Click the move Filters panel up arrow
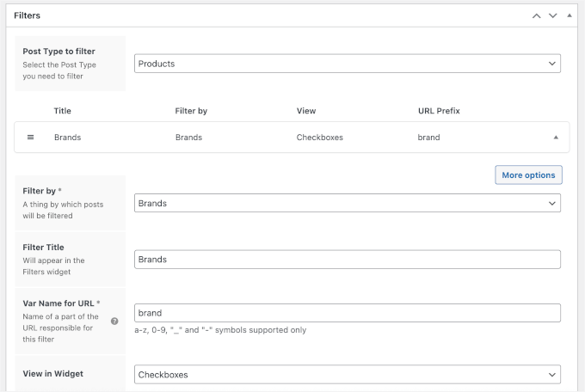 pyautogui.click(x=537, y=15)
